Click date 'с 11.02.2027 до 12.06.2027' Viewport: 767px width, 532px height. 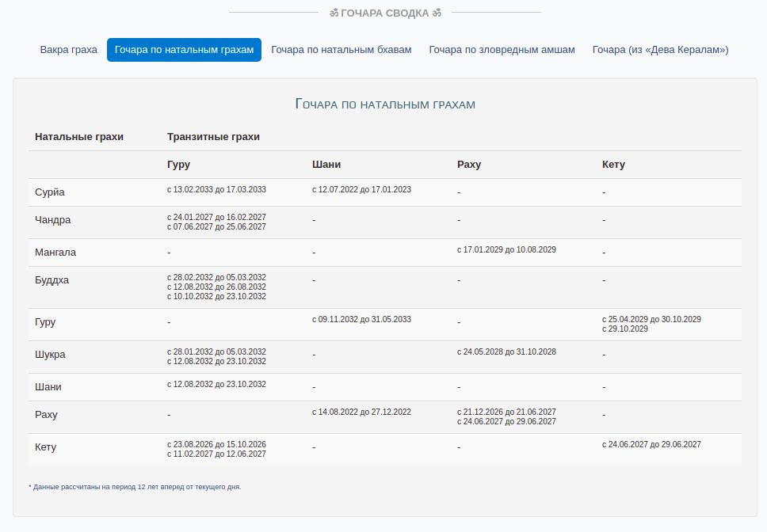click(x=216, y=454)
